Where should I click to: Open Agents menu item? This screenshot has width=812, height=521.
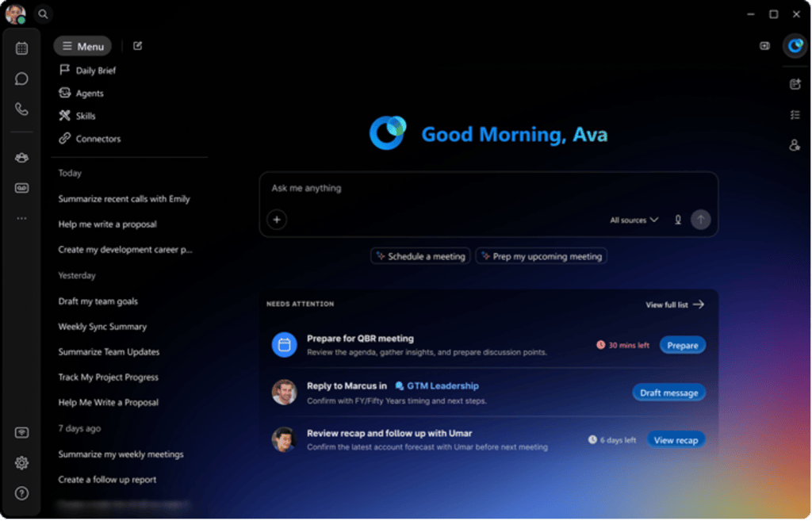coord(82,94)
